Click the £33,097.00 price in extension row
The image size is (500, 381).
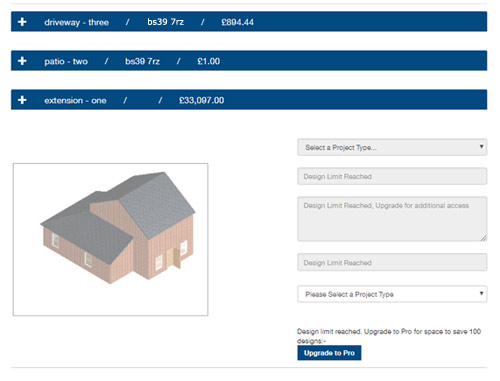click(x=202, y=100)
